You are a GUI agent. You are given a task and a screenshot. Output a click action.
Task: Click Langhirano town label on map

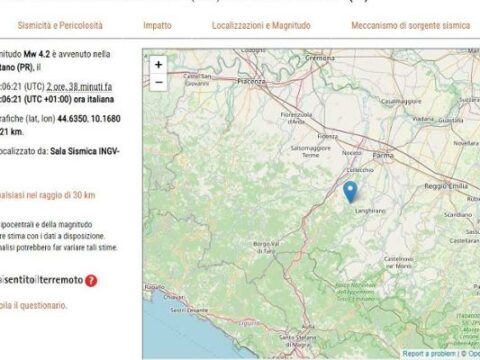370,211
